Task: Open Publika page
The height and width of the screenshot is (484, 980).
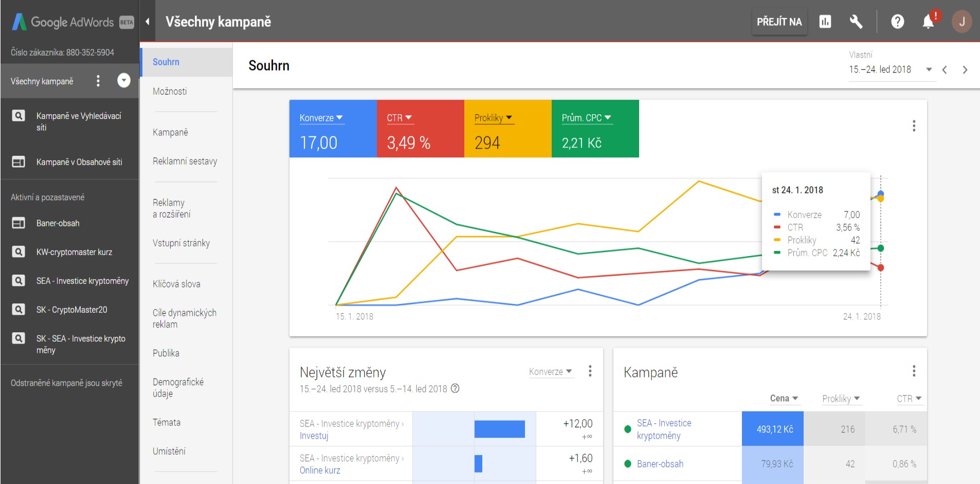Action: [166, 353]
